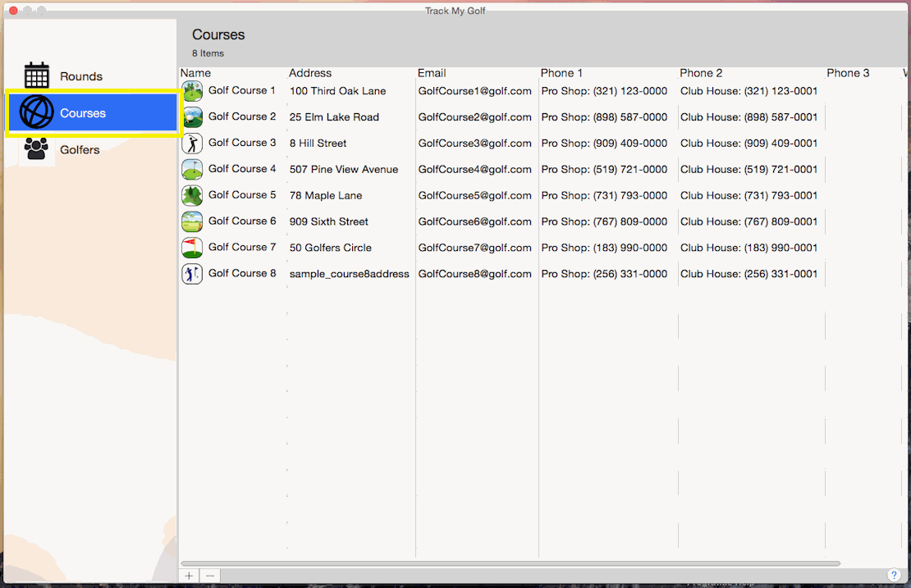The height and width of the screenshot is (588, 911).
Task: Click Golf Course 7 flag icon
Action: pos(192,248)
